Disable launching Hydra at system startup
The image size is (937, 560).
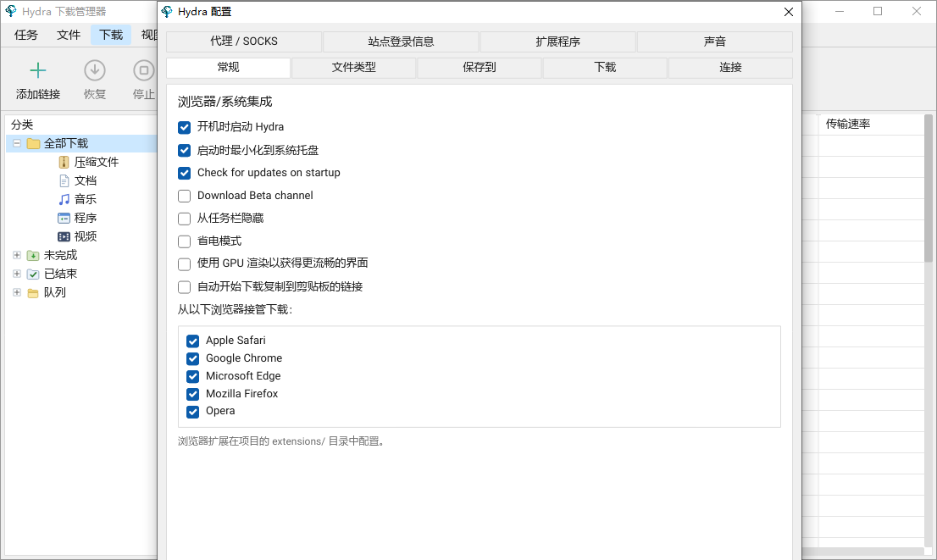pyautogui.click(x=184, y=127)
